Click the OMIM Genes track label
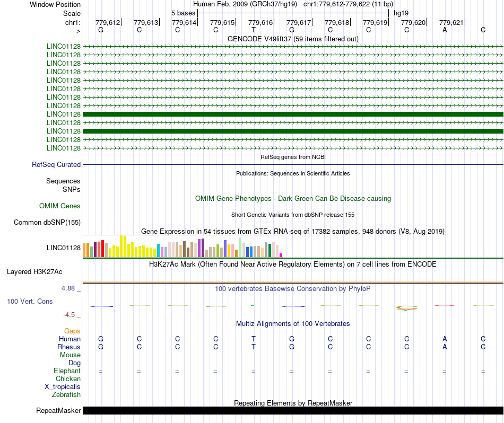Screen dimensions: 504x423 pyautogui.click(x=59, y=206)
